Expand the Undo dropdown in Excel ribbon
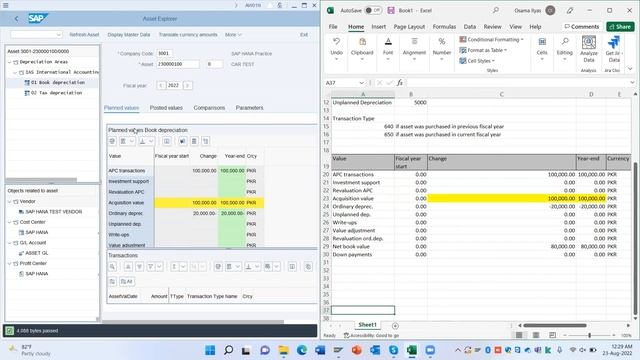 tap(336, 59)
